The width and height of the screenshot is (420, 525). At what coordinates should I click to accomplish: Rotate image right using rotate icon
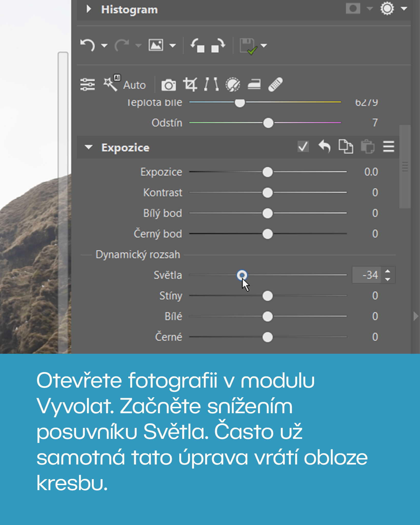point(218,45)
